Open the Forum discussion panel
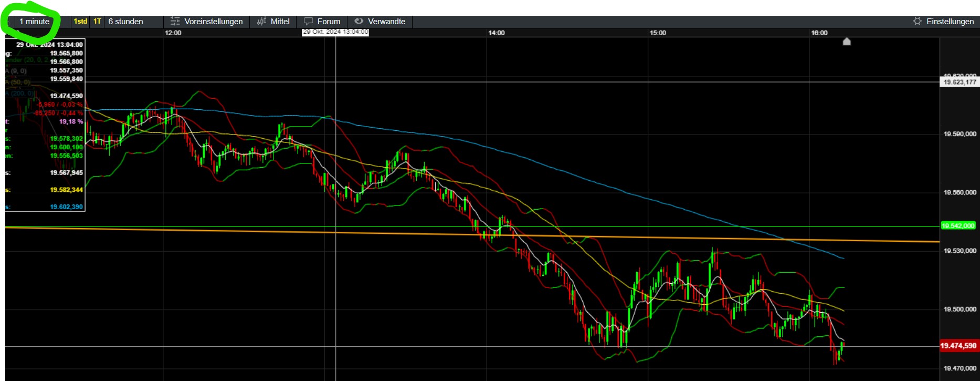This screenshot has width=980, height=381. click(322, 22)
